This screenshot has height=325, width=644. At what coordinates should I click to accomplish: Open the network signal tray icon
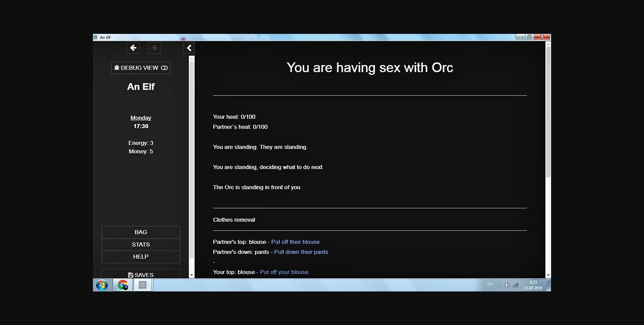516,285
